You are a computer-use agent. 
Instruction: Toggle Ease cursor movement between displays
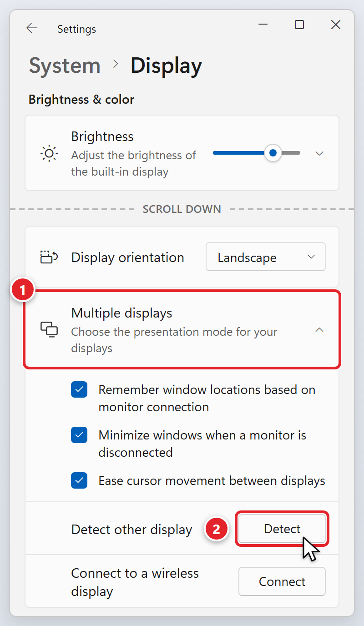tap(79, 481)
